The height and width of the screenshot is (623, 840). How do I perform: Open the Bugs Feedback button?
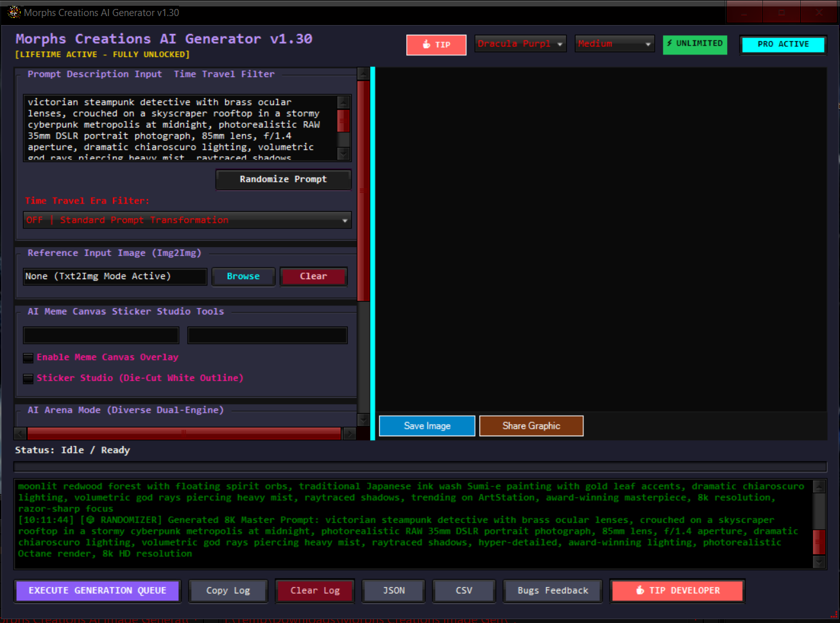click(x=553, y=591)
